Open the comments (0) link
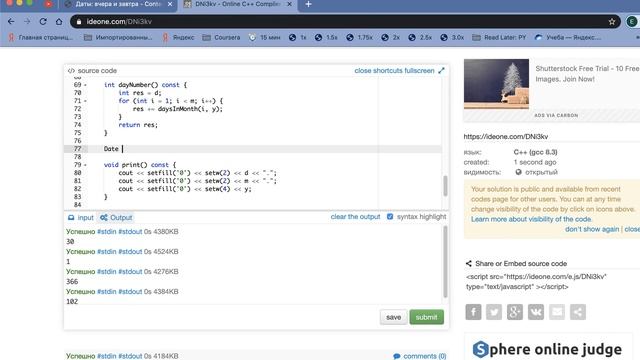Image resolution: width=640 pixels, height=360 pixels. [420, 356]
